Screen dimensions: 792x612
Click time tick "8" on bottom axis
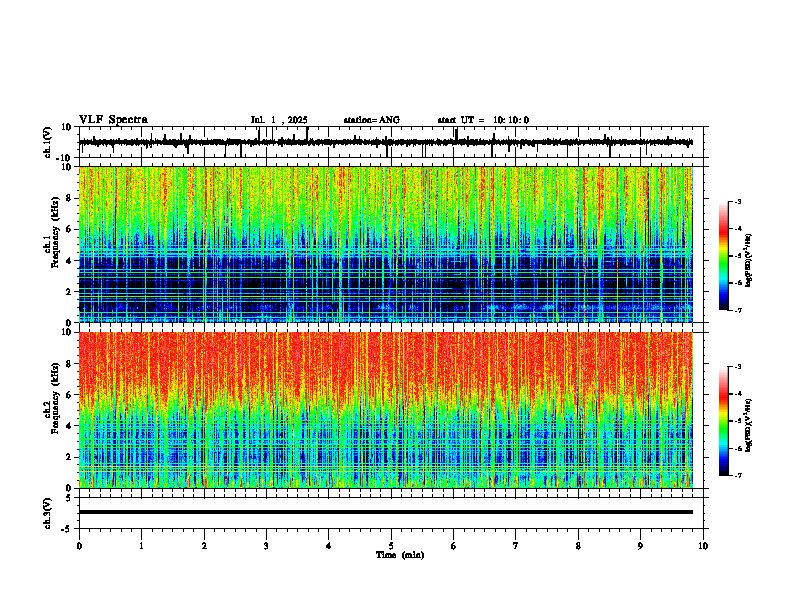point(578,546)
